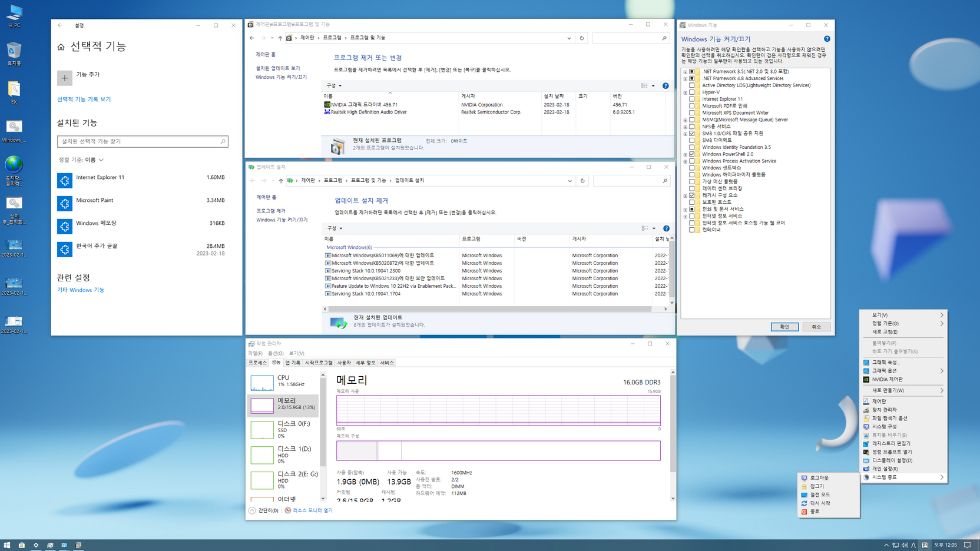Open 파일(F) menu in 작업 관리자
This screenshot has height=551, width=980.
click(x=255, y=353)
